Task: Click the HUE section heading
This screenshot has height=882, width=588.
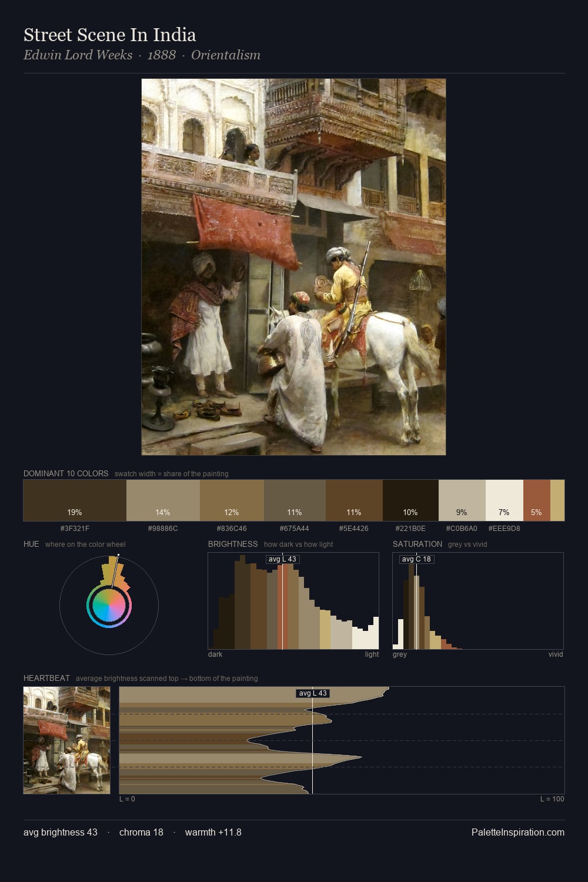Action: pyautogui.click(x=31, y=544)
